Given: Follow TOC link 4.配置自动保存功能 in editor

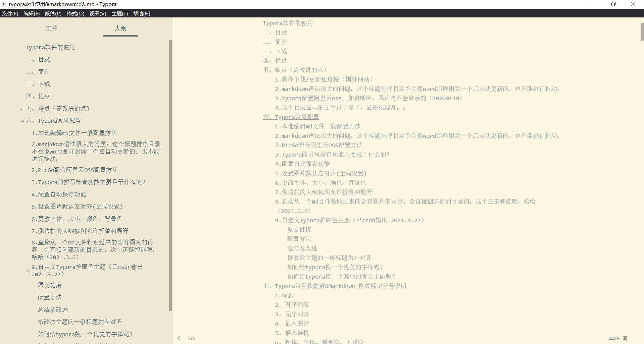Looking at the screenshot, I should pos(302,164).
